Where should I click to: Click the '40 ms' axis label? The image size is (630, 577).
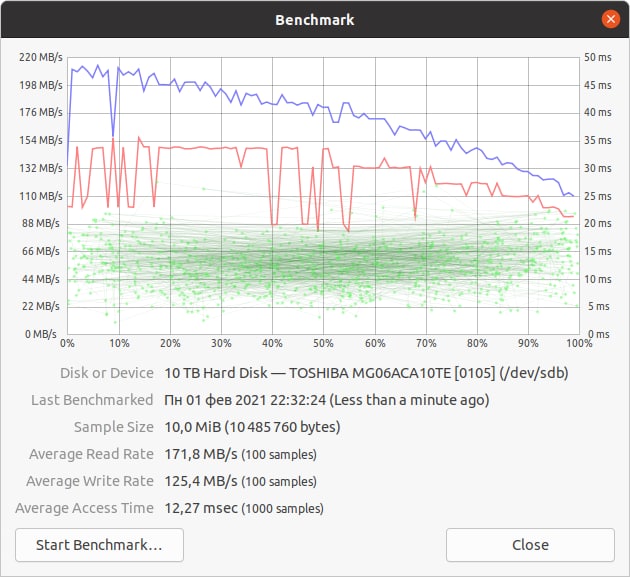[x=598, y=112]
